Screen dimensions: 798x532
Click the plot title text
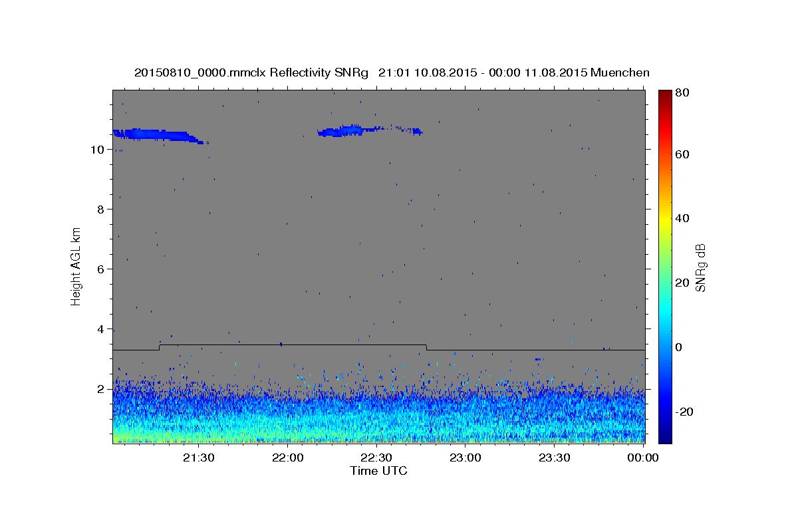point(392,72)
